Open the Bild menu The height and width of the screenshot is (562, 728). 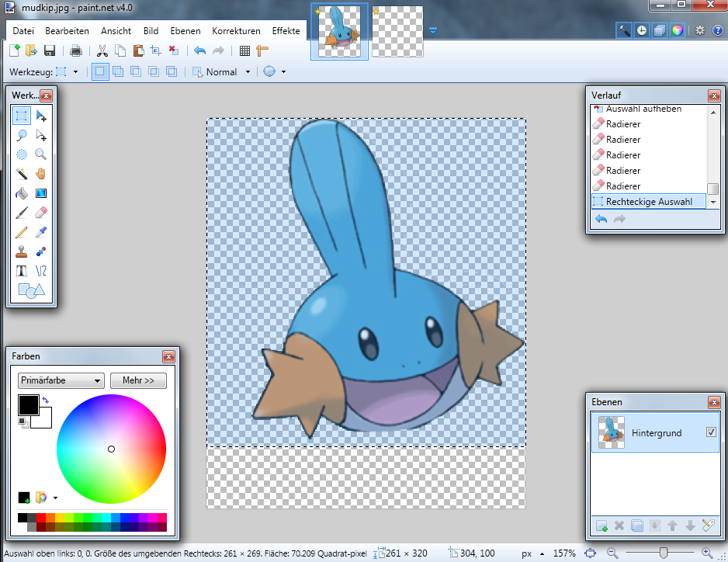151,30
